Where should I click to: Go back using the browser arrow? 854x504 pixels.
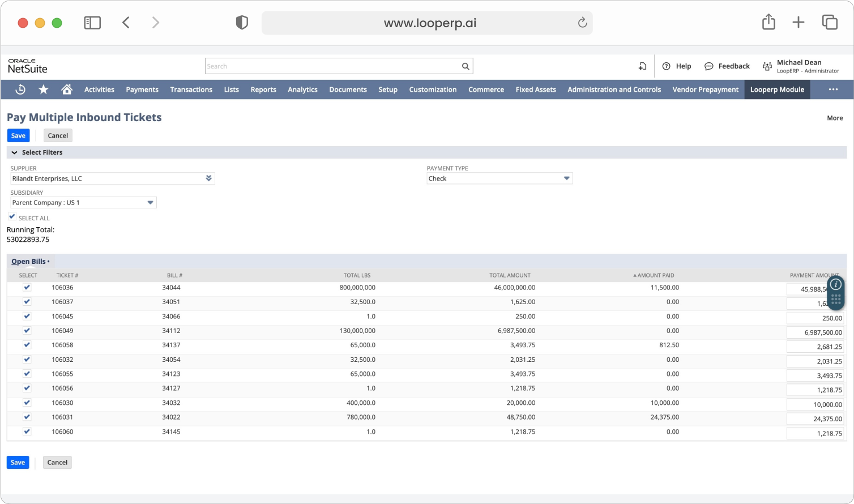126,23
